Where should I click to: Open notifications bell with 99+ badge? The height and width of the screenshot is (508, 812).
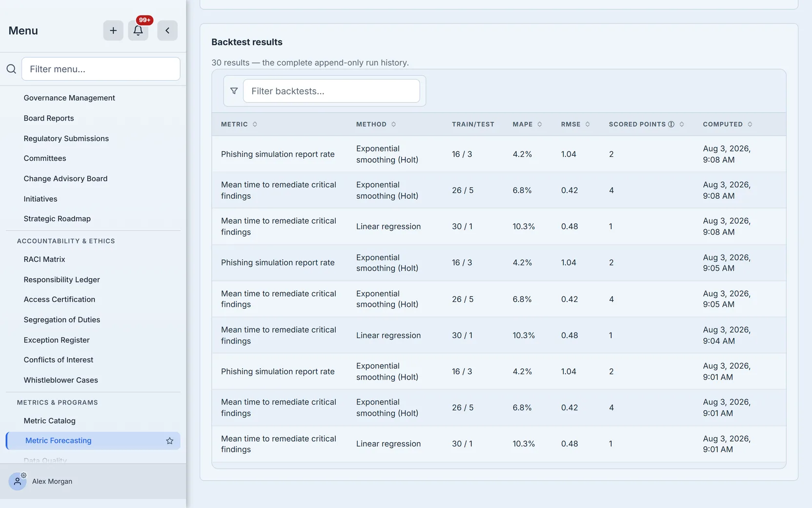(x=138, y=31)
